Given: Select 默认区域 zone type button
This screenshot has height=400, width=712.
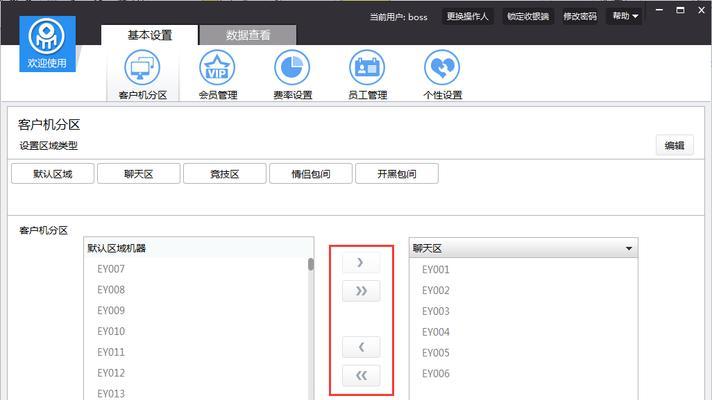Looking at the screenshot, I should (x=53, y=174).
